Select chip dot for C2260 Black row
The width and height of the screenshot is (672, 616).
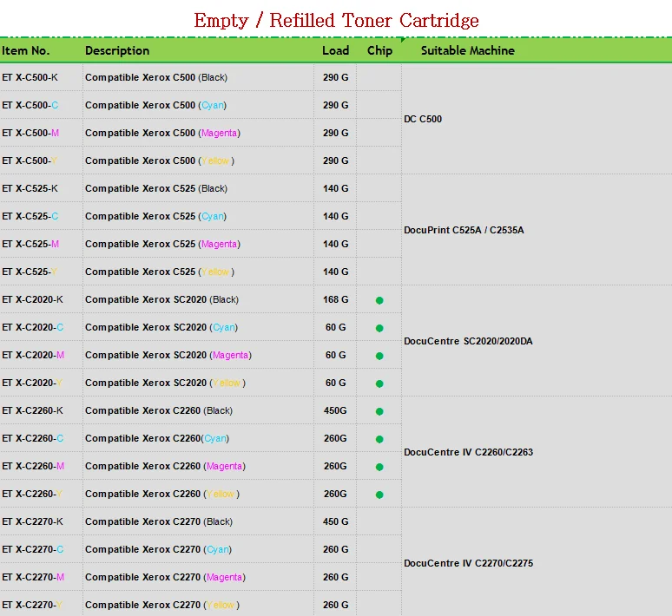pyautogui.click(x=379, y=411)
